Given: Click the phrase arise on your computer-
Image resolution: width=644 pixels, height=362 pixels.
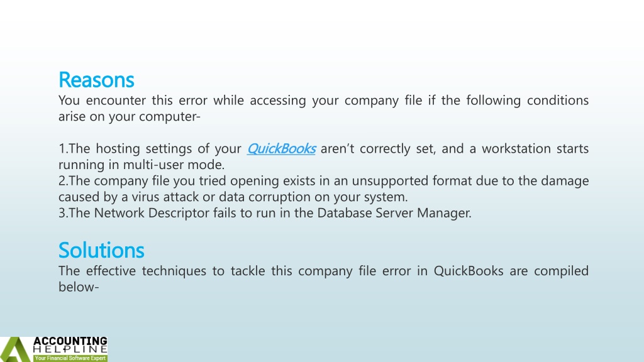Looking at the screenshot, I should point(130,116).
